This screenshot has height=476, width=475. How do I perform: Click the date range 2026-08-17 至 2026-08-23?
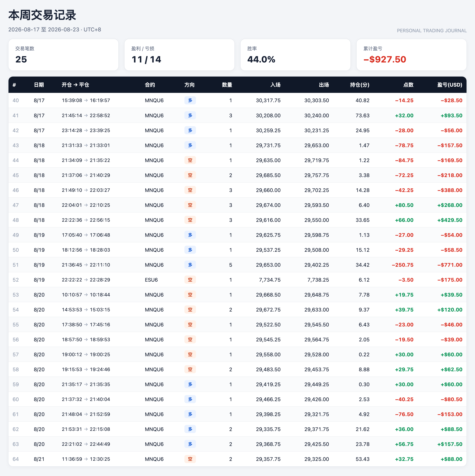(x=44, y=30)
